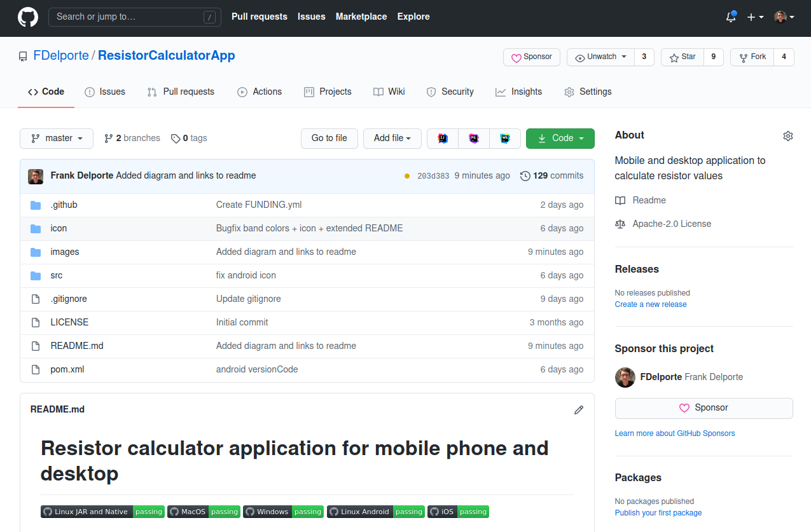
Task: Edit README.md with pencil icon
Action: click(579, 410)
